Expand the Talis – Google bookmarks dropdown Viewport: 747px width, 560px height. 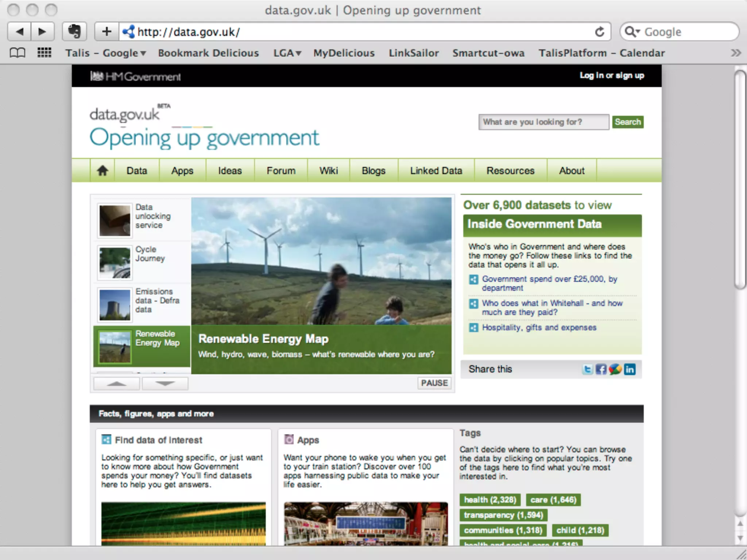(x=106, y=53)
